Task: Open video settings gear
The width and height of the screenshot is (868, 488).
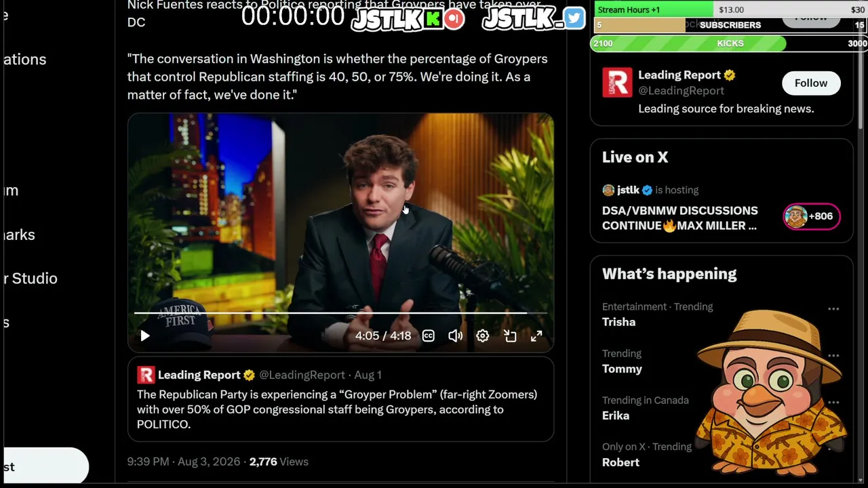Action: [482, 335]
